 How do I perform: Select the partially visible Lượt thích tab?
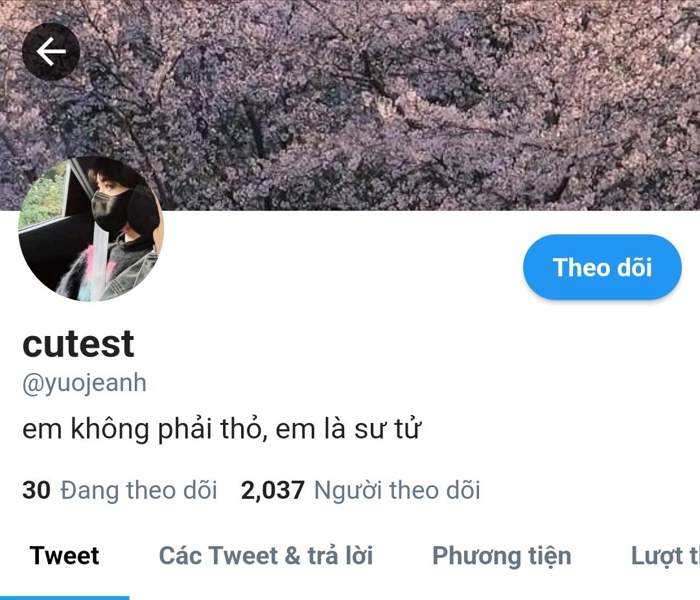pyautogui.click(x=665, y=557)
